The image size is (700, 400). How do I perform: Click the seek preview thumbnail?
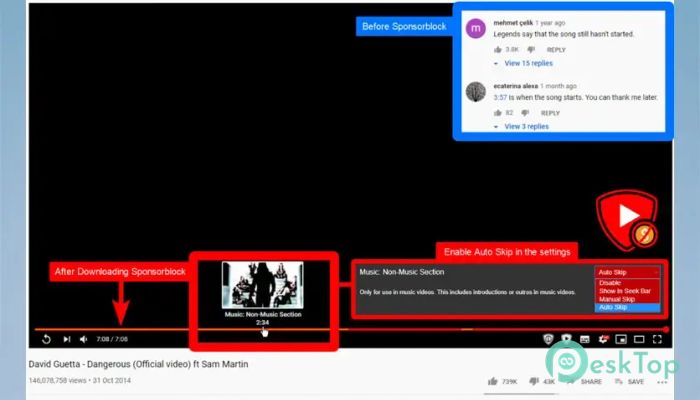(x=262, y=285)
